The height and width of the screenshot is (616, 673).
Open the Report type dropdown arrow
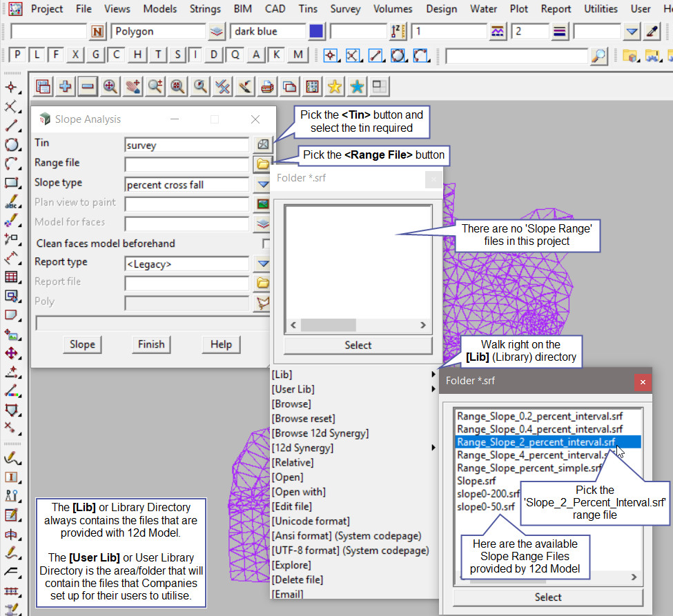click(263, 264)
